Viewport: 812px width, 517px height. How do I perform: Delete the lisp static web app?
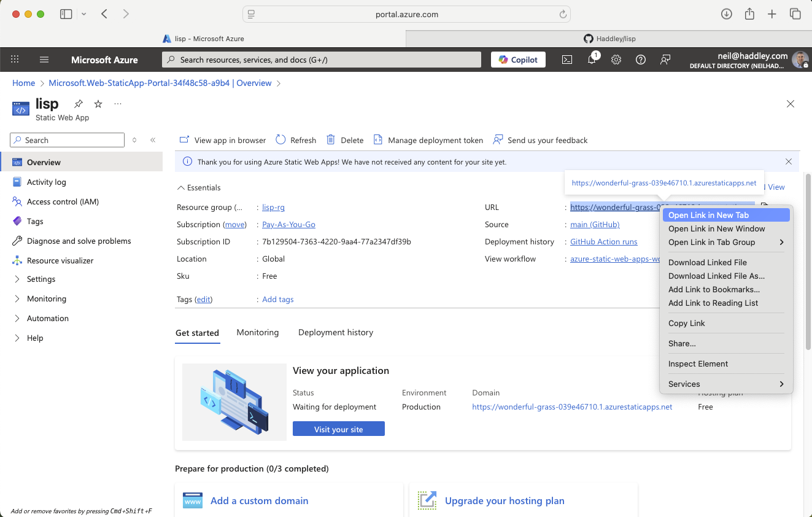(344, 140)
